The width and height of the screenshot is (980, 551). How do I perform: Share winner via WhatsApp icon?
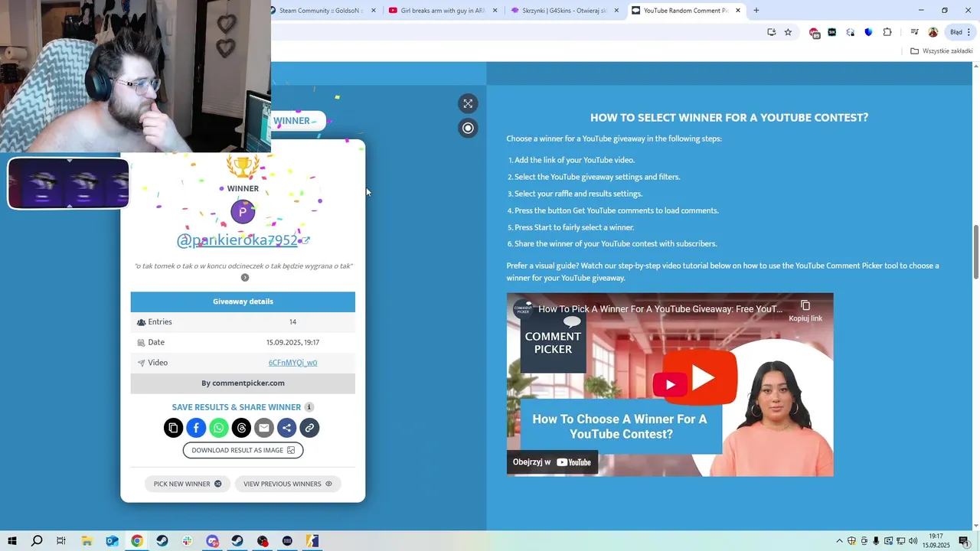[x=219, y=428]
